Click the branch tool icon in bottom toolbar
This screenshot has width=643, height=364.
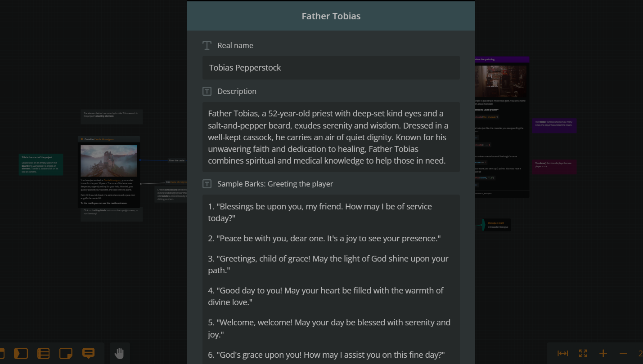(43, 353)
